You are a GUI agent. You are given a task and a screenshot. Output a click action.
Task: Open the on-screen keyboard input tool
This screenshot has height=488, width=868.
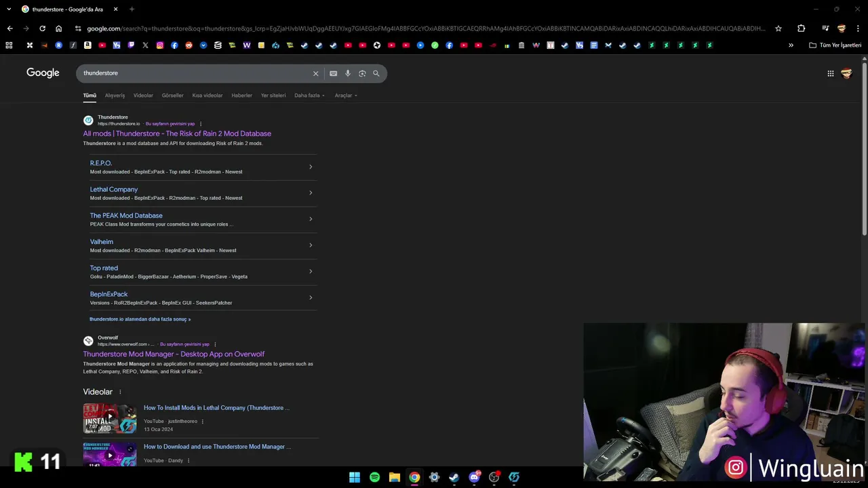click(333, 73)
